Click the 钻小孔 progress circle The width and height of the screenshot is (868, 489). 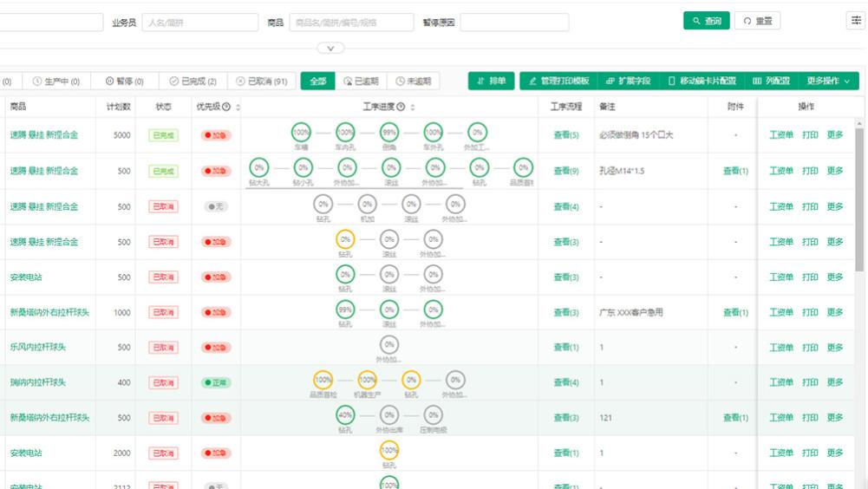click(x=303, y=167)
